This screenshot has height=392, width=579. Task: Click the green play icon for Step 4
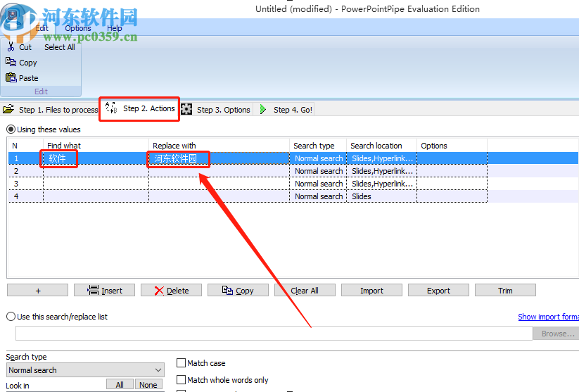(x=263, y=109)
